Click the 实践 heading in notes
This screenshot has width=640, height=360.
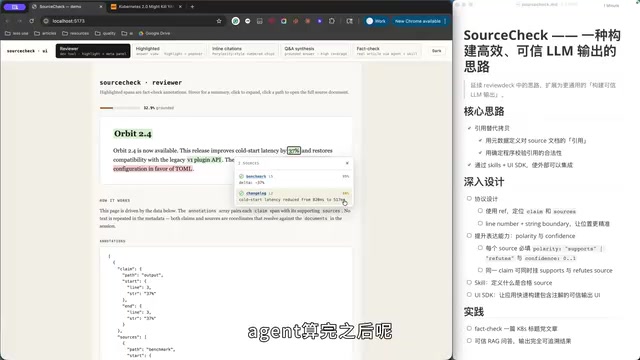click(x=474, y=312)
